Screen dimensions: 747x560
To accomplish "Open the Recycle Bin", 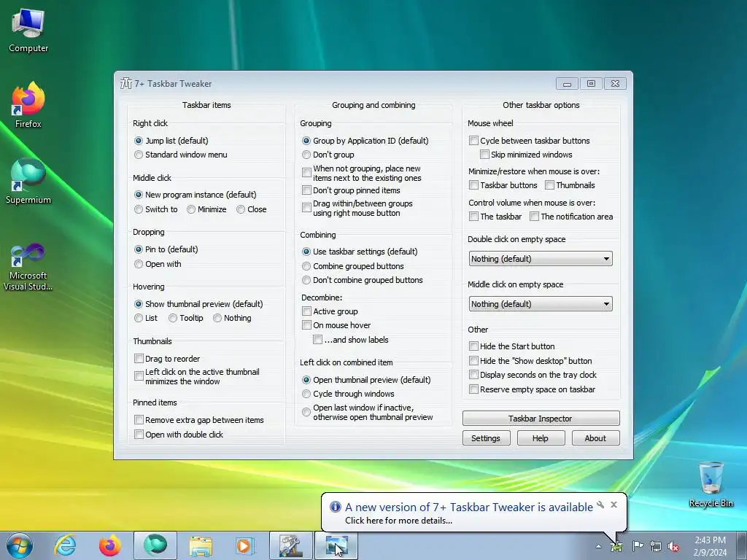I will coord(711,484).
